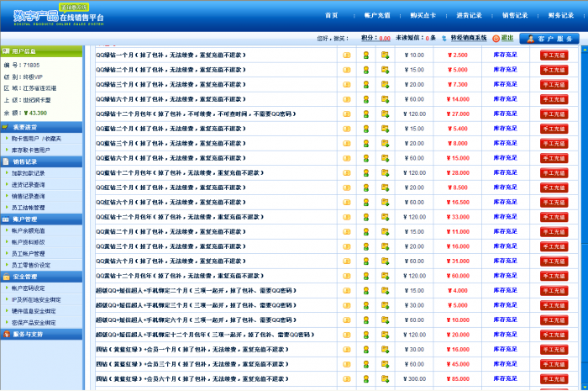This screenshot has width=588, height=391.
Task: Click 手工充值 for QQ黄钻十二个月包年
Action: tap(554, 276)
